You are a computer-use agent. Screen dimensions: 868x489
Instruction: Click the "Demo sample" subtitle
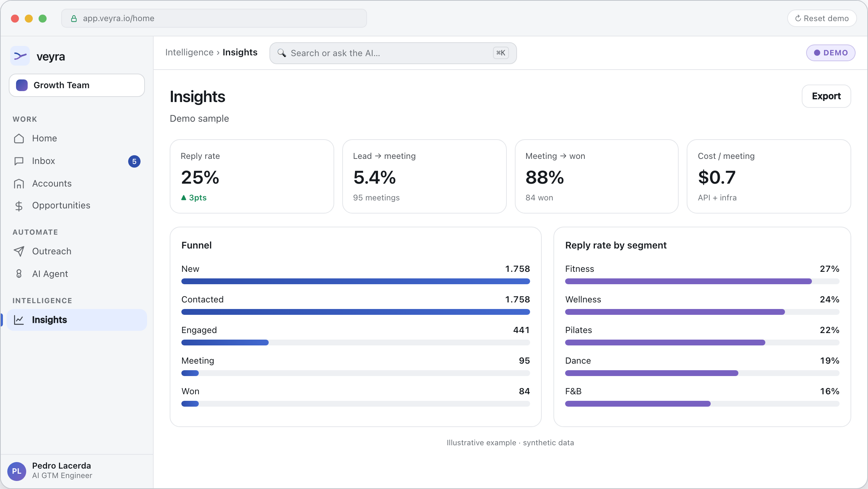(200, 119)
